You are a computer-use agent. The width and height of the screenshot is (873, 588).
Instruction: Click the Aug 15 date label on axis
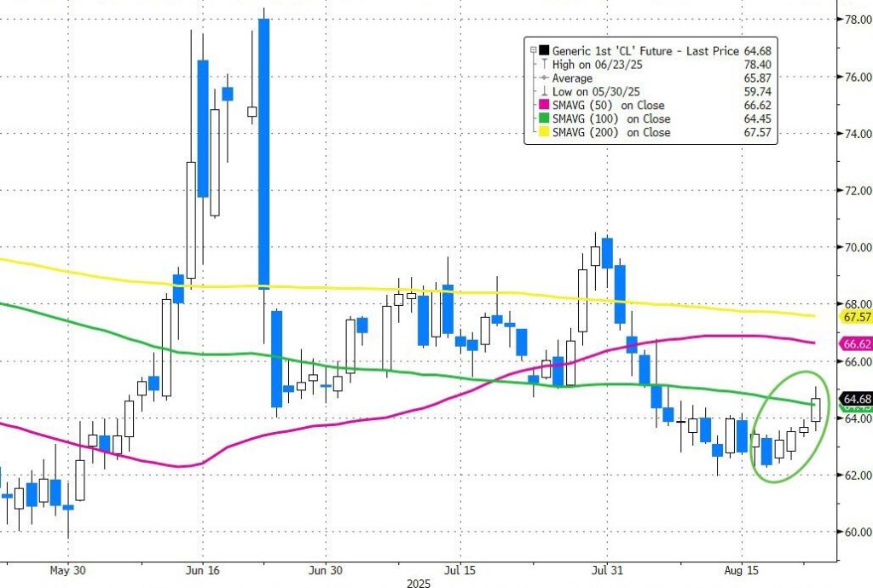click(739, 569)
